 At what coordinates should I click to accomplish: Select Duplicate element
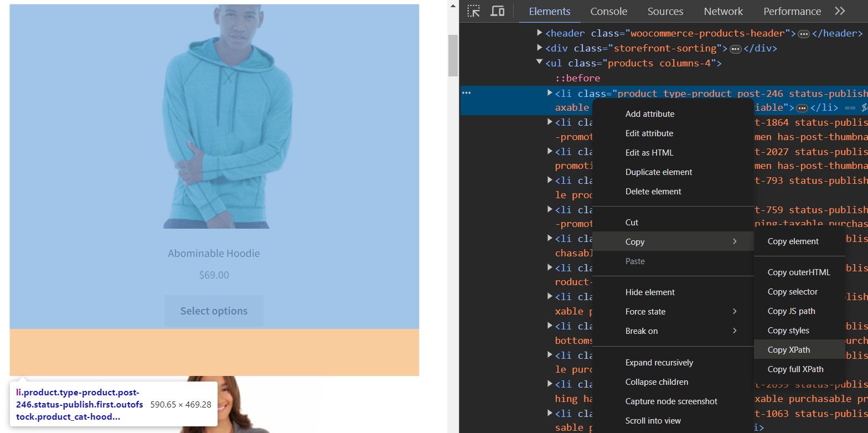pyautogui.click(x=673, y=172)
